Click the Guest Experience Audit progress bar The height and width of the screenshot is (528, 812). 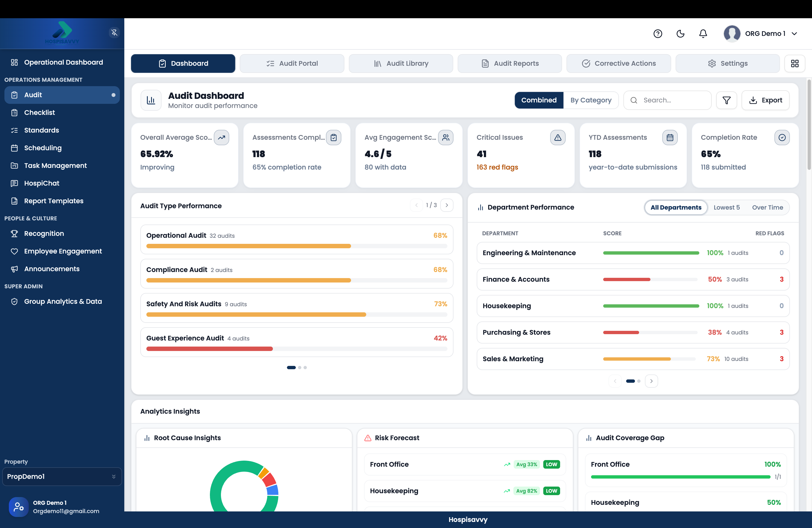click(x=296, y=349)
